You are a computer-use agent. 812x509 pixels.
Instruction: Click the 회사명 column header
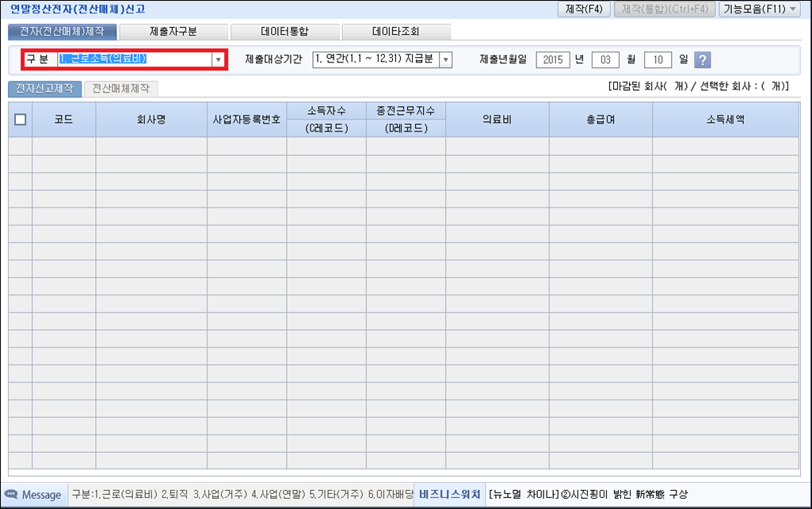151,120
